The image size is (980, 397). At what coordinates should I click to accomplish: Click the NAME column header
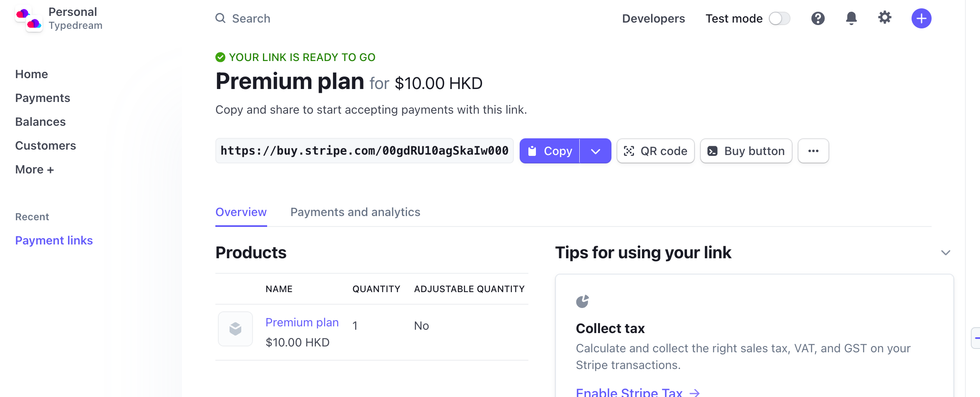coord(279,289)
